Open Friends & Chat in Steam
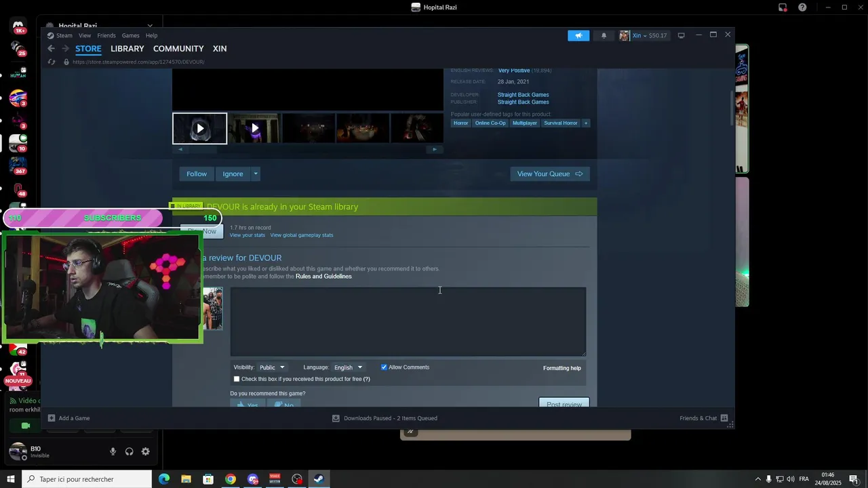This screenshot has width=868, height=488. [703, 418]
